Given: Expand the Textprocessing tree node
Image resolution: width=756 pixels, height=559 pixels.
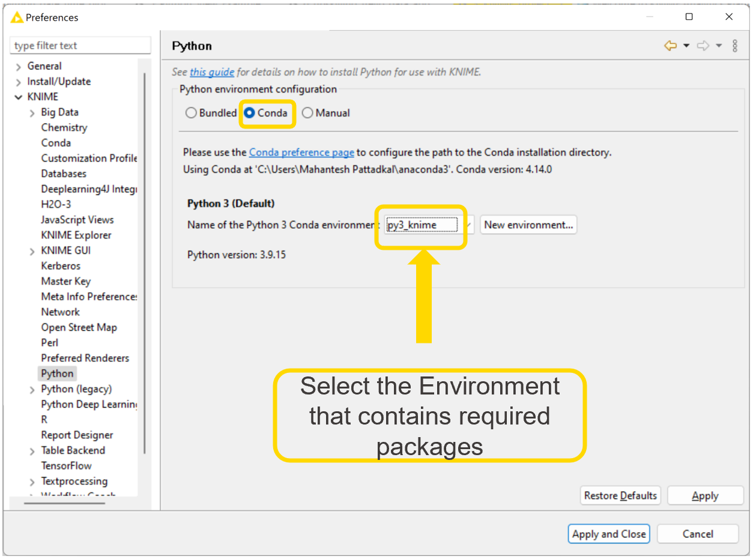Looking at the screenshot, I should pos(32,482).
